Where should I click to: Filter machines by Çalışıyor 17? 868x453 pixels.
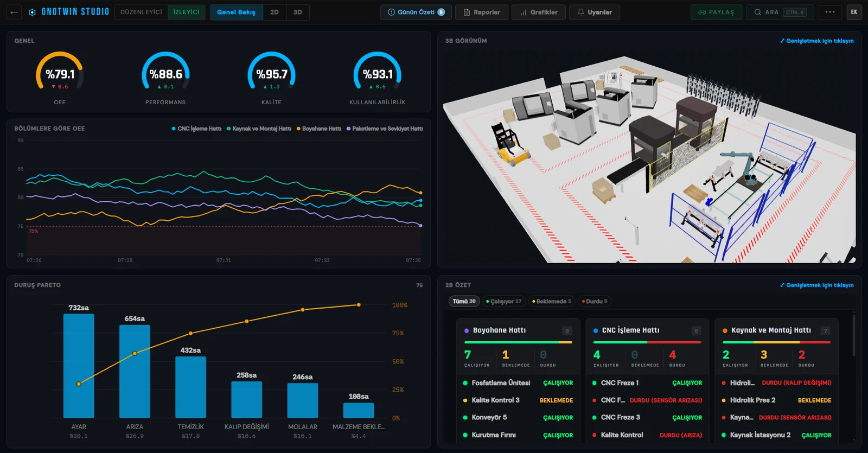coord(504,301)
